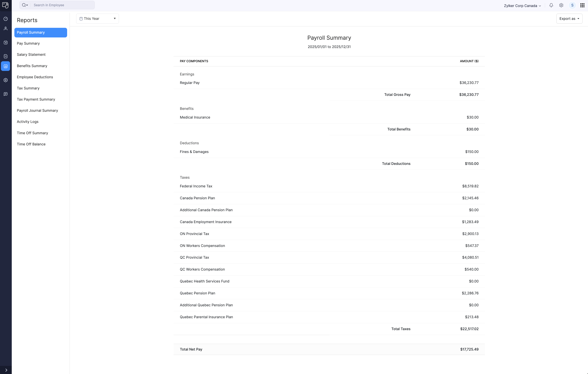
Task: Select the Time Off Balance report
Action: click(31, 144)
